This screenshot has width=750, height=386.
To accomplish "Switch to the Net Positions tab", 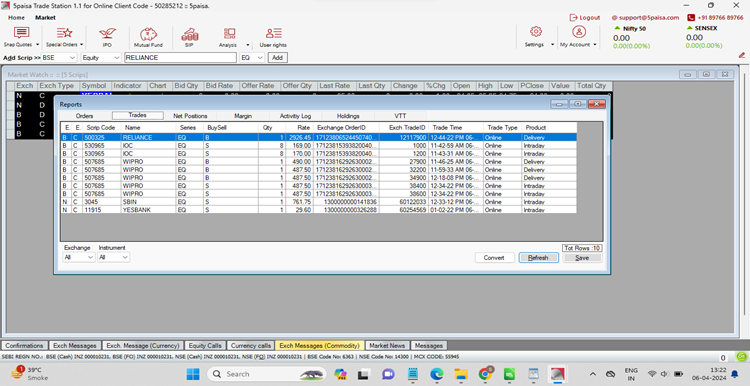I will (x=190, y=116).
